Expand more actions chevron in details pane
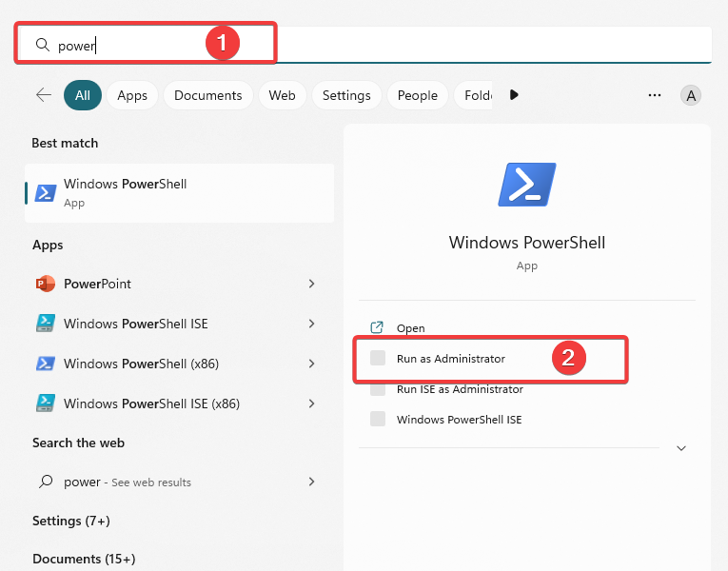 pos(681,448)
